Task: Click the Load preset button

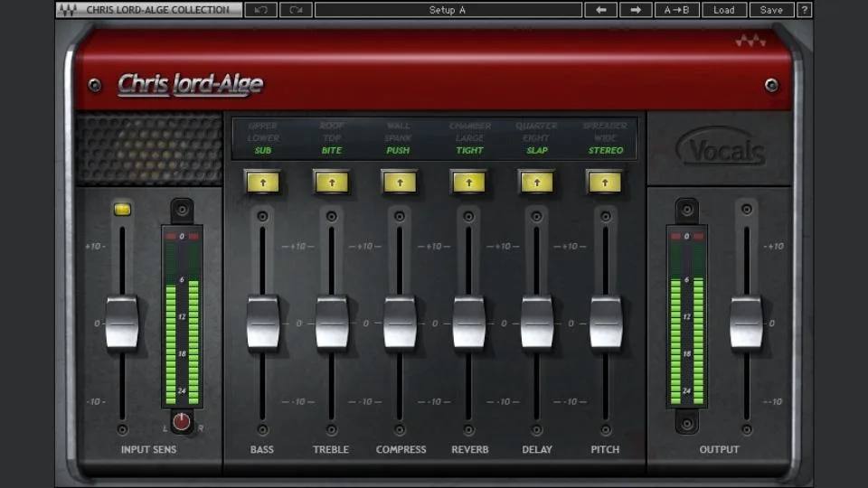Action: [x=724, y=10]
